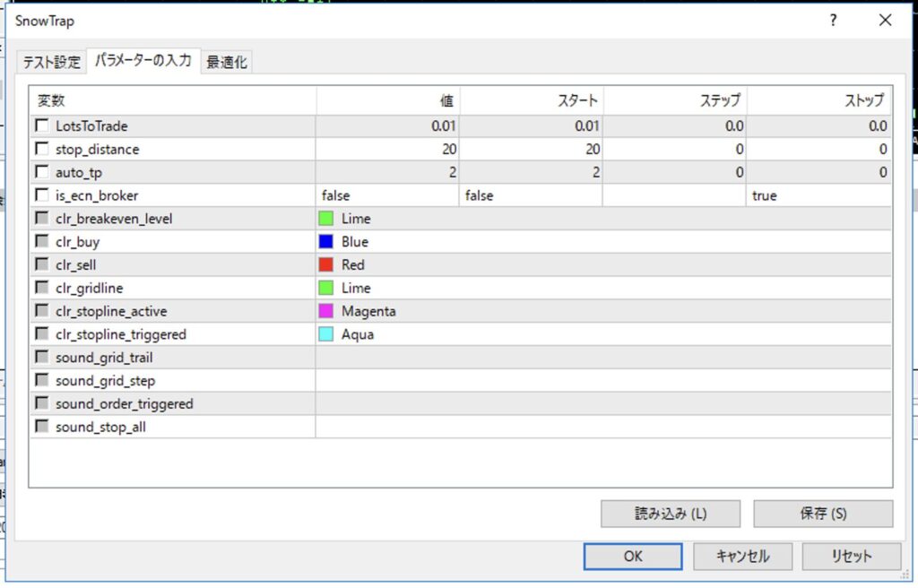Enable the LotsToTrade optimization checkbox
Screen dimensions: 918x588
tap(42, 126)
